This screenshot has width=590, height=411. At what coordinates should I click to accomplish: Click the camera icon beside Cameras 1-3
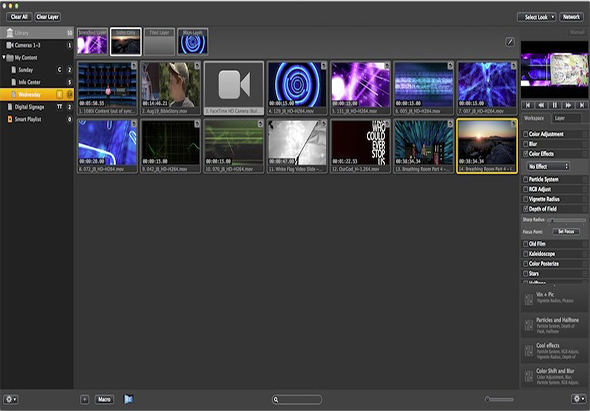point(10,45)
